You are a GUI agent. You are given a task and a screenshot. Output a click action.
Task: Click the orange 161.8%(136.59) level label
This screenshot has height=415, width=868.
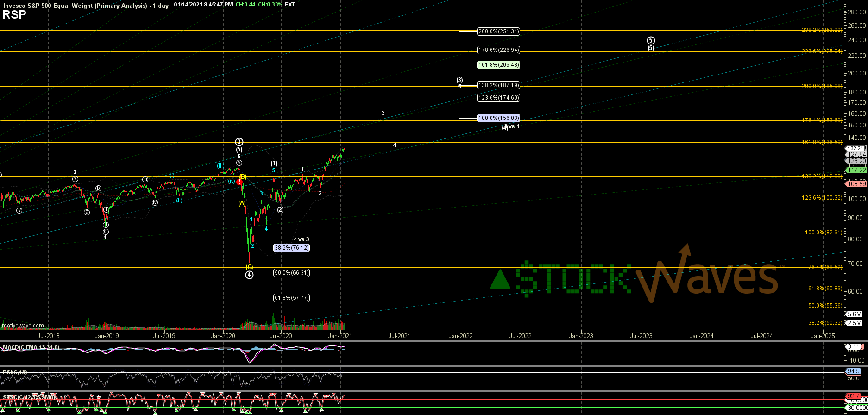pos(822,142)
